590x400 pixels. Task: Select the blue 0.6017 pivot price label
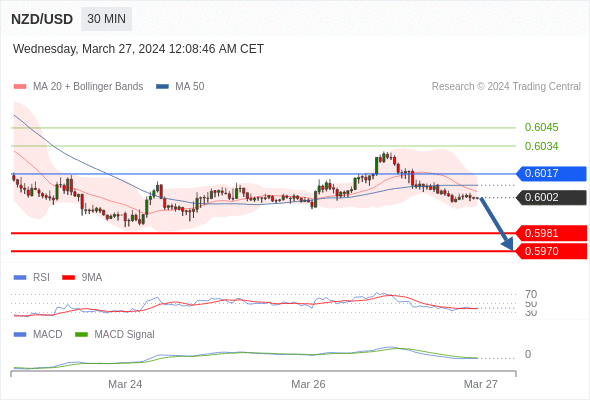pyautogui.click(x=551, y=173)
